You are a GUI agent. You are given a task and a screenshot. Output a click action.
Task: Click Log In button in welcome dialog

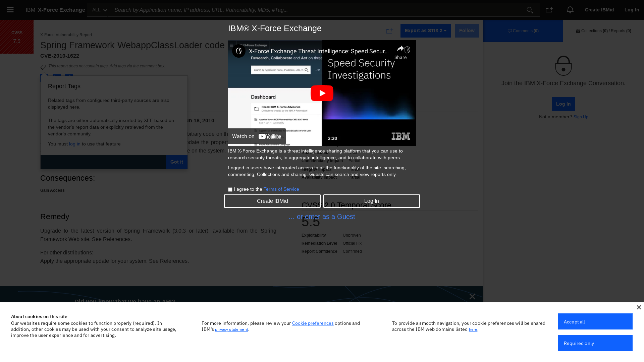pos(372,201)
